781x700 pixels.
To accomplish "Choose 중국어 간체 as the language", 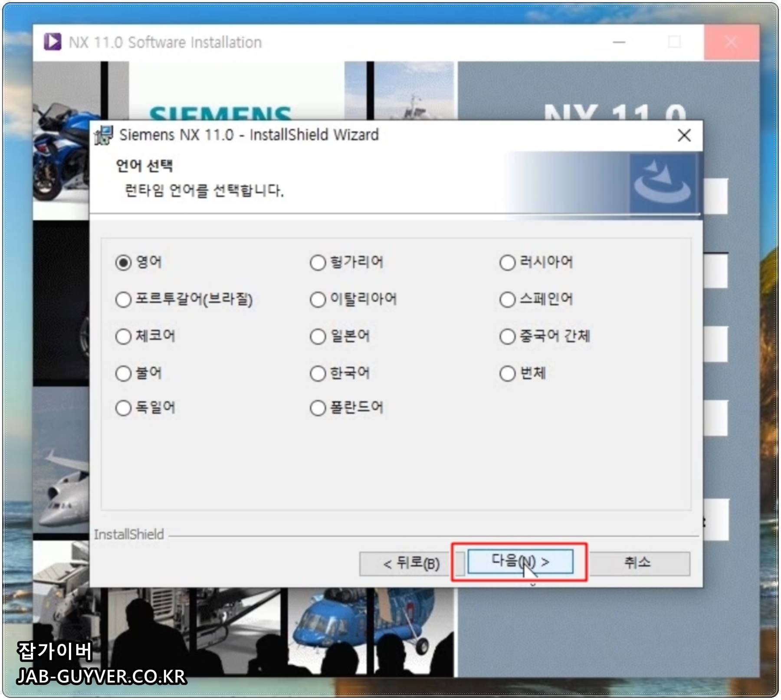I will pos(507,336).
